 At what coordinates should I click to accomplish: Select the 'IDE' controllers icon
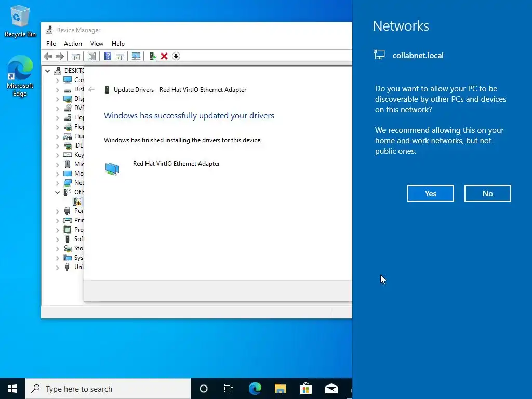pyautogui.click(x=68, y=145)
